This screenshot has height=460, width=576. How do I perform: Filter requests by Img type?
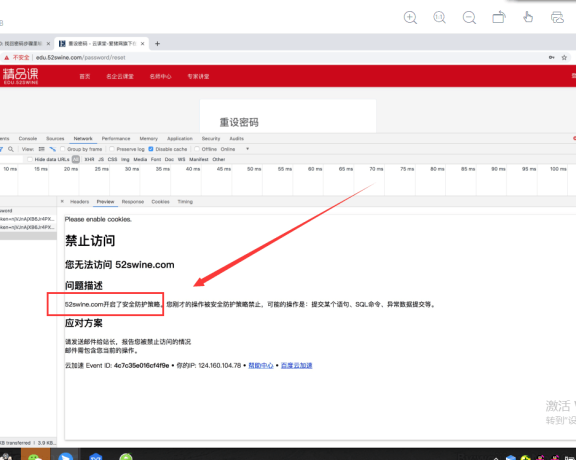click(125, 159)
